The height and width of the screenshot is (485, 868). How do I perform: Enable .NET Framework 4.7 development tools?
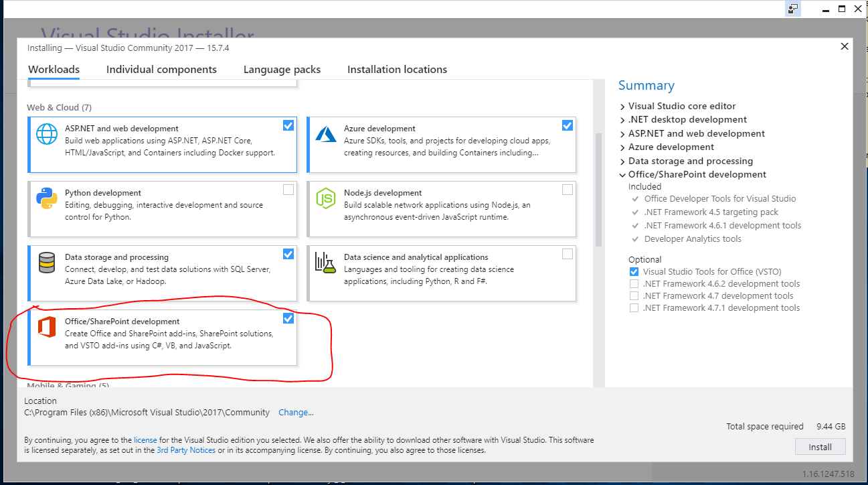tap(634, 296)
